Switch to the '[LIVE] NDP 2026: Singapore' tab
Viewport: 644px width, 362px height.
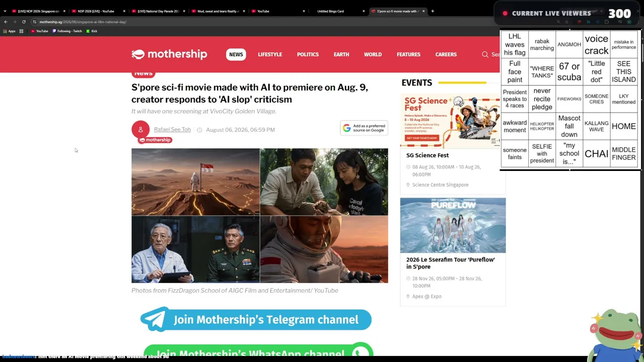tap(38, 11)
